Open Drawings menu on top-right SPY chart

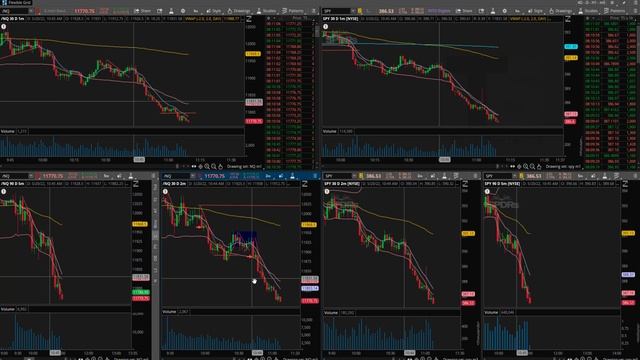click(x=561, y=11)
